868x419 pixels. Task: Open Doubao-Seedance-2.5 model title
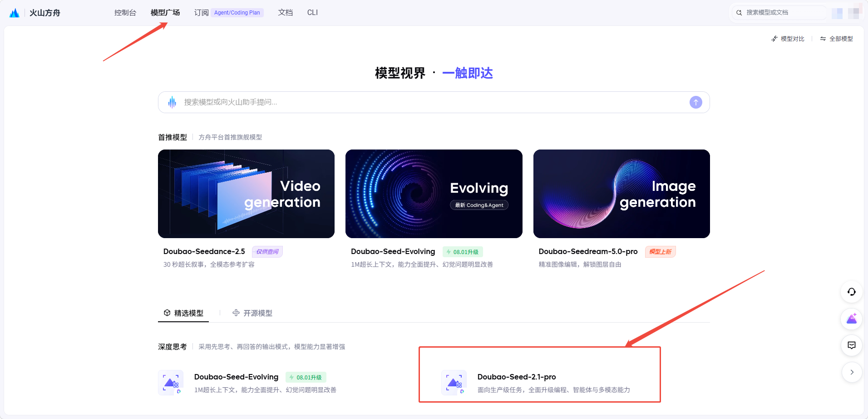(204, 251)
